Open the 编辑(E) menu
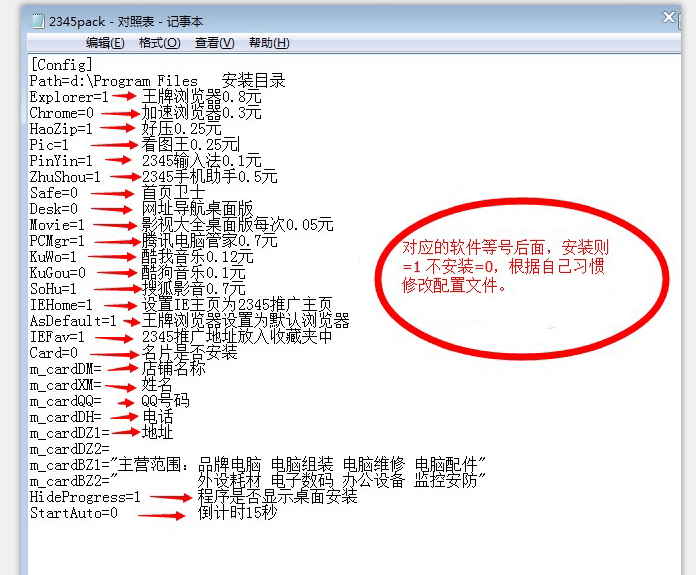696x575 pixels. click(x=105, y=43)
